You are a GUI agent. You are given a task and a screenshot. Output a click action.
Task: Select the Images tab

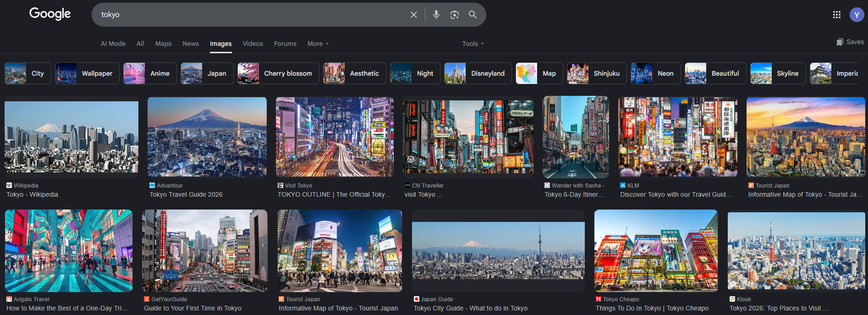(221, 44)
